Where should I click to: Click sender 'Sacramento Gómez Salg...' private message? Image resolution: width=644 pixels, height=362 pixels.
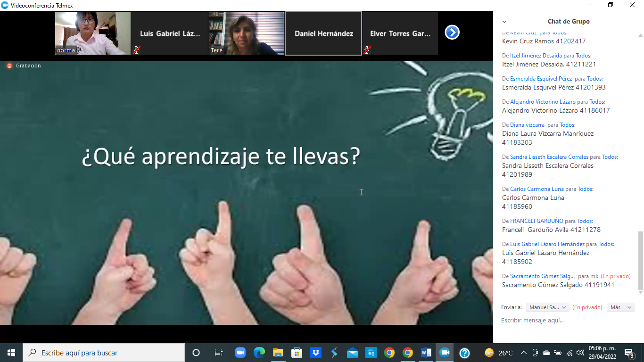(x=542, y=276)
